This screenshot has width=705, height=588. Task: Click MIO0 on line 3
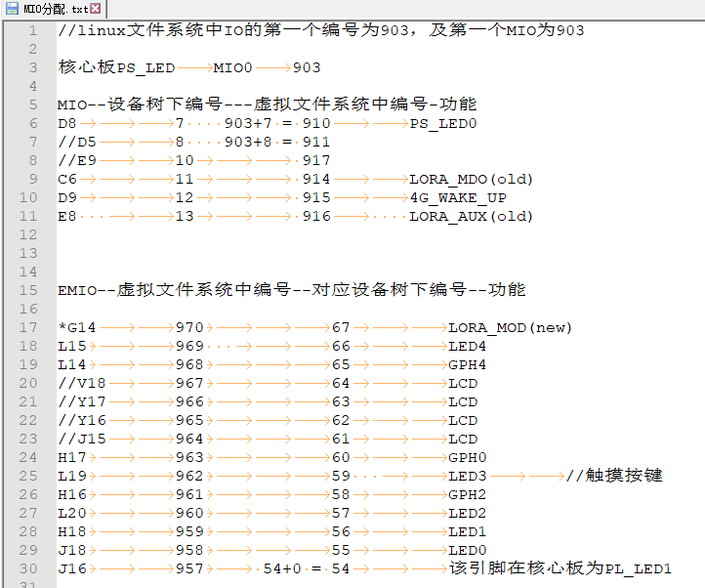[x=233, y=68]
